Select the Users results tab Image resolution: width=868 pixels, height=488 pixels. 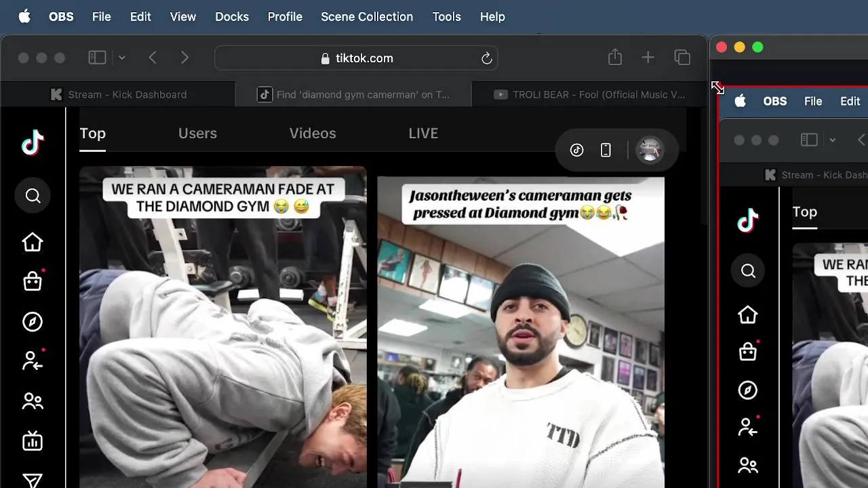click(x=197, y=134)
